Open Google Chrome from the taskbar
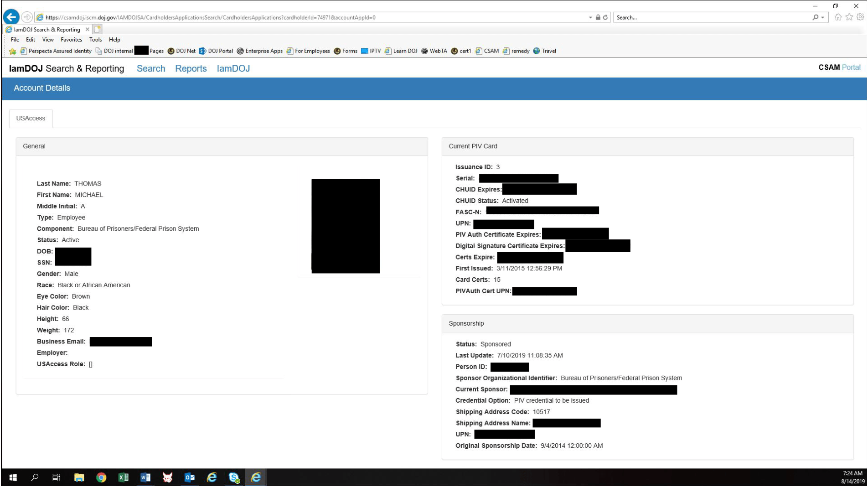Screen dimensions: 868x487 tap(101, 477)
